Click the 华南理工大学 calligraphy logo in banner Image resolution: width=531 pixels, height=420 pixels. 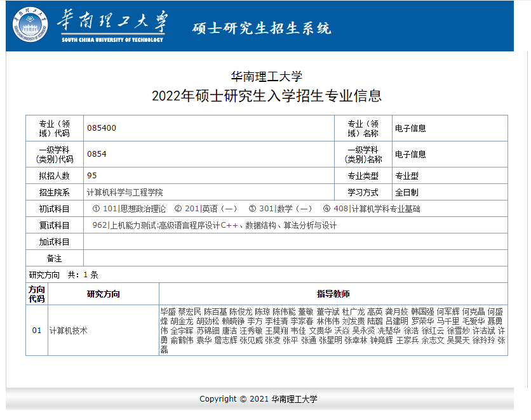point(113,26)
